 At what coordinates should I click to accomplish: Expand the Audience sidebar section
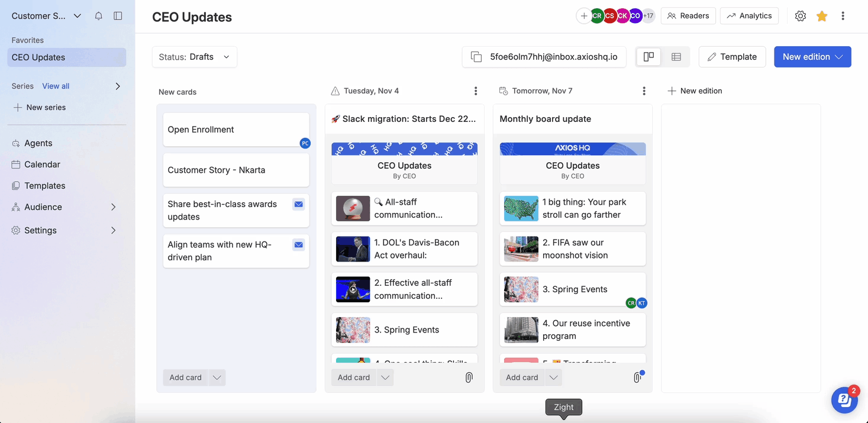coord(113,207)
